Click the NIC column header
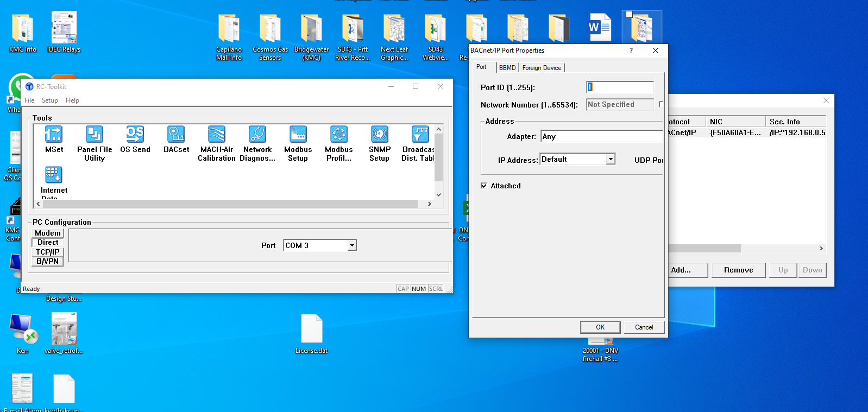Image resolution: width=868 pixels, height=412 pixels. [735, 122]
